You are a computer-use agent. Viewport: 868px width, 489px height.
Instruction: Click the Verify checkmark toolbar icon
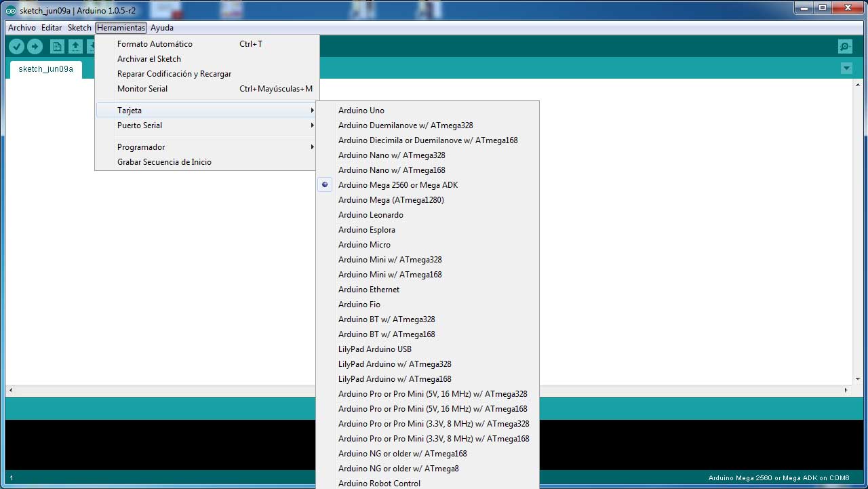pos(17,46)
